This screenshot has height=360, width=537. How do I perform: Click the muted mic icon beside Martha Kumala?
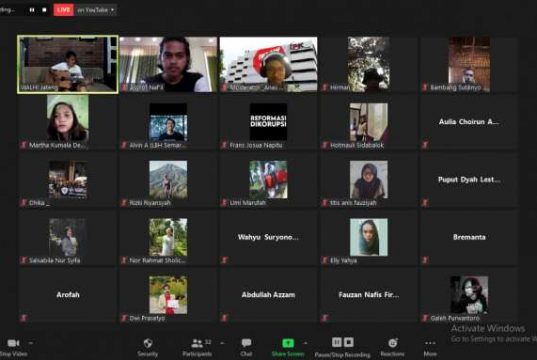(x=23, y=145)
